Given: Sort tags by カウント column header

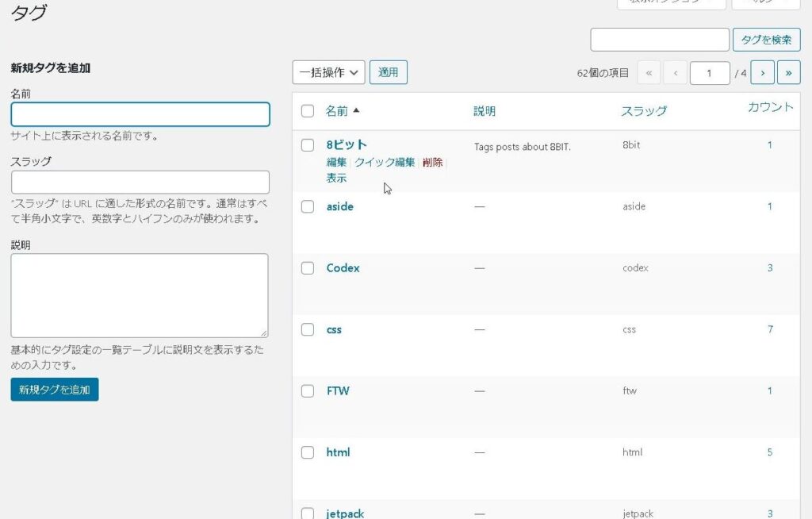Looking at the screenshot, I should tap(770, 107).
